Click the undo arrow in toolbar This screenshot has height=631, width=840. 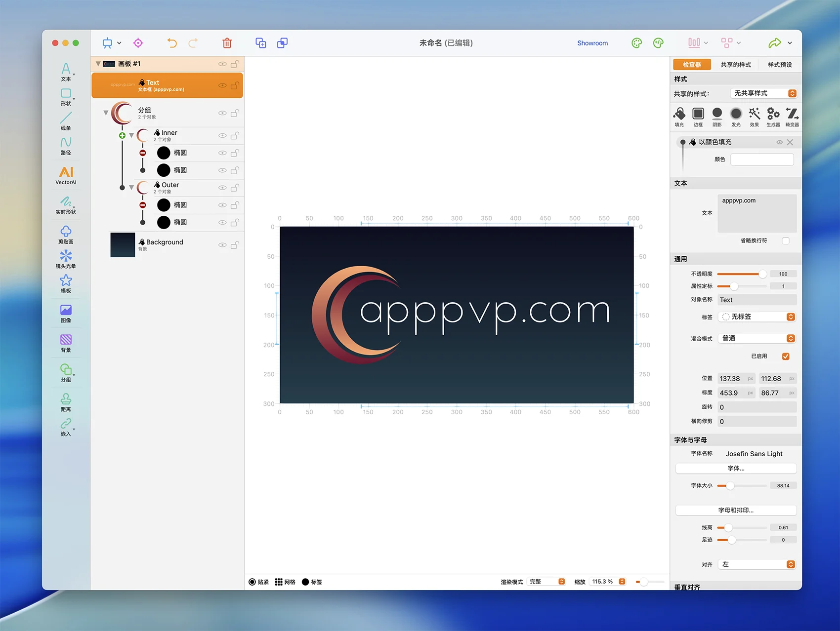coord(172,43)
